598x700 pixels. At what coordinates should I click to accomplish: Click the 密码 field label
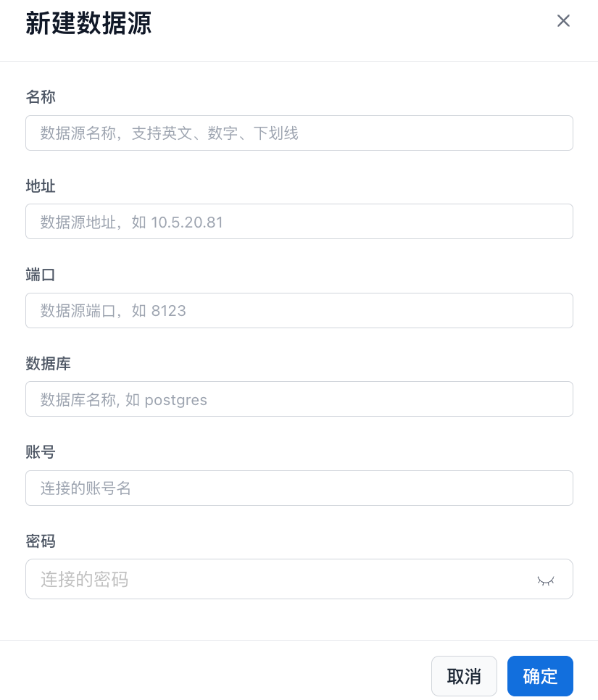pyautogui.click(x=41, y=541)
